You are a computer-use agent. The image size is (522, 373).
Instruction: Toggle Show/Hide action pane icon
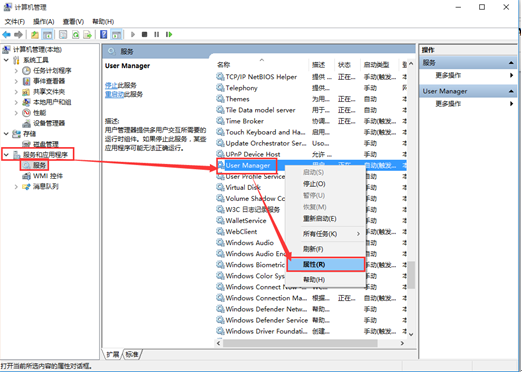116,34
